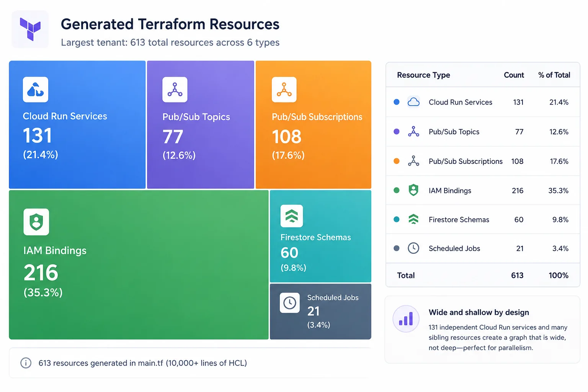Click the big '77' in Pub/Sub Topics tile
Image resolution: width=588 pixels, height=392 pixels.
pyautogui.click(x=173, y=137)
